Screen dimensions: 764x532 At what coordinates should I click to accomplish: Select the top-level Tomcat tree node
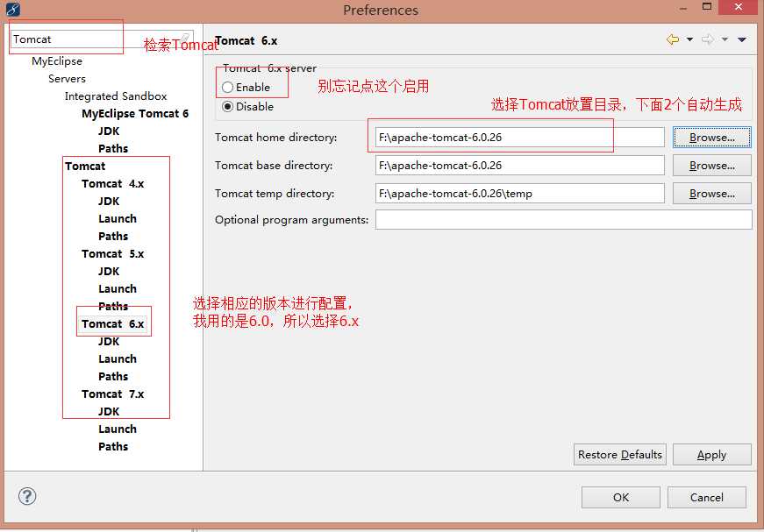point(85,166)
